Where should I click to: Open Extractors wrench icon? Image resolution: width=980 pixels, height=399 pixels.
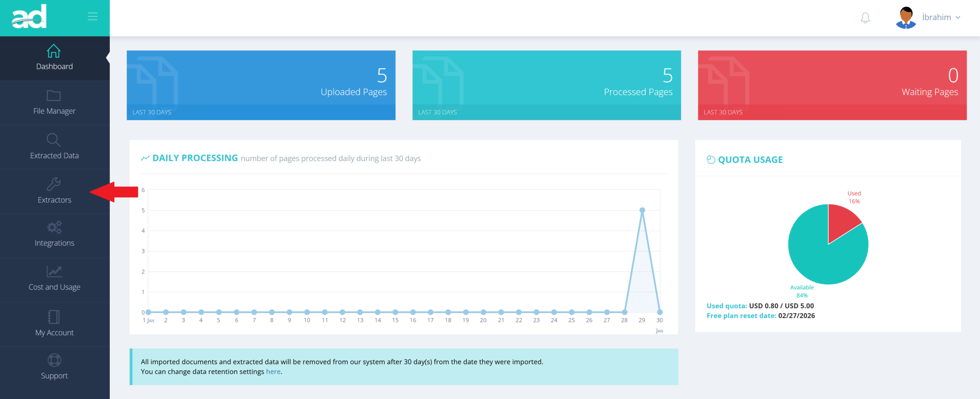pos(54,184)
